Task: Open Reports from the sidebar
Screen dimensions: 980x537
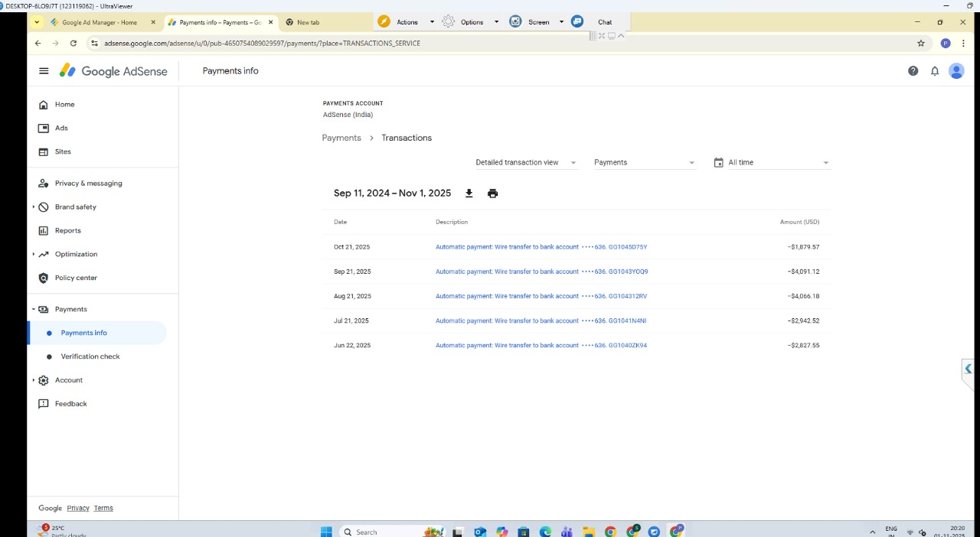Action: tap(67, 231)
